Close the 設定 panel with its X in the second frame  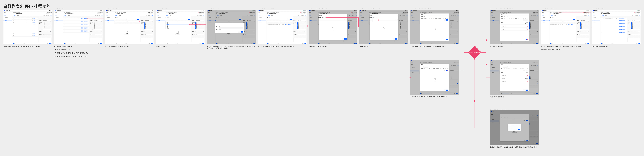102,17
